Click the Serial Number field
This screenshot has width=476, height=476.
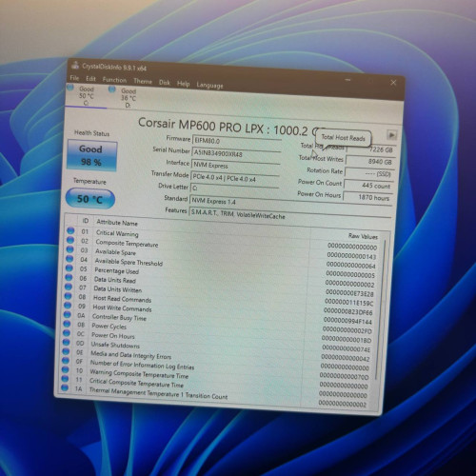point(236,154)
